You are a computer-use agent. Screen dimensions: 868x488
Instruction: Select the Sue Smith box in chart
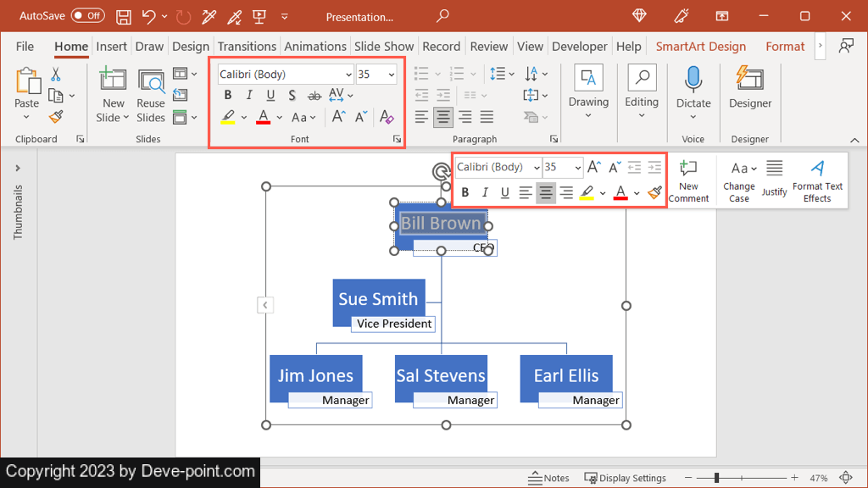[x=378, y=298]
